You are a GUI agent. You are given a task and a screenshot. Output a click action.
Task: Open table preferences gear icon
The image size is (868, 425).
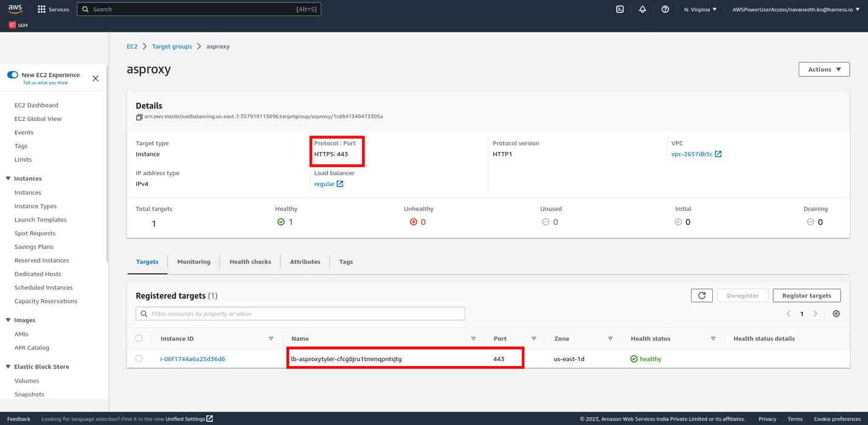tap(836, 314)
